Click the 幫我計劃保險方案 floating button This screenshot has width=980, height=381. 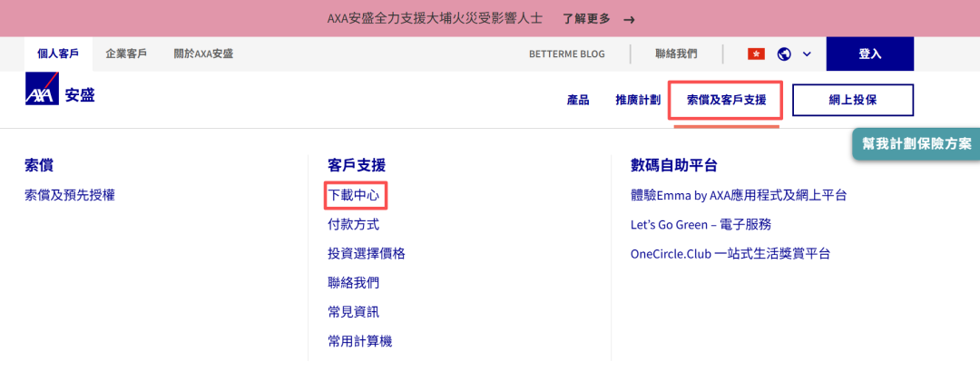916,143
